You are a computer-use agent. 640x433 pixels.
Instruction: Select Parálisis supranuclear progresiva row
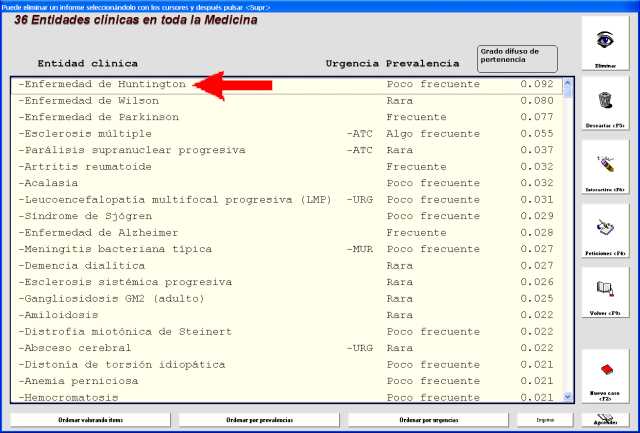[287, 150]
